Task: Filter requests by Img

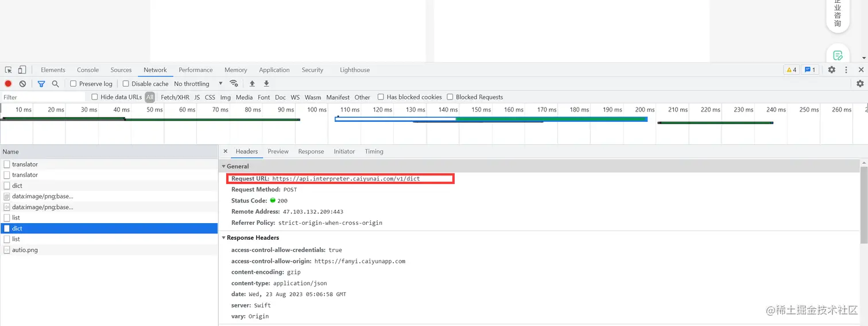Action: point(226,97)
